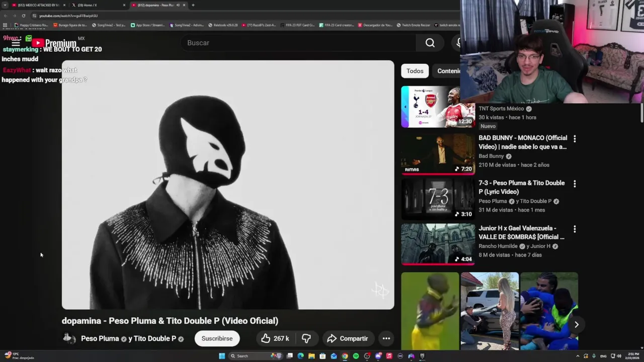Image resolution: width=644 pixels, height=362 pixels.
Task: Subscribe with the Suscribirse button
Action: [217, 338]
